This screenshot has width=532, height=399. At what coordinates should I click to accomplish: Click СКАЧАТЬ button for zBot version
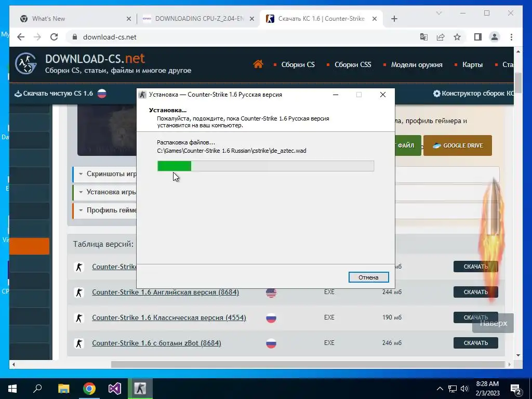[x=476, y=343]
